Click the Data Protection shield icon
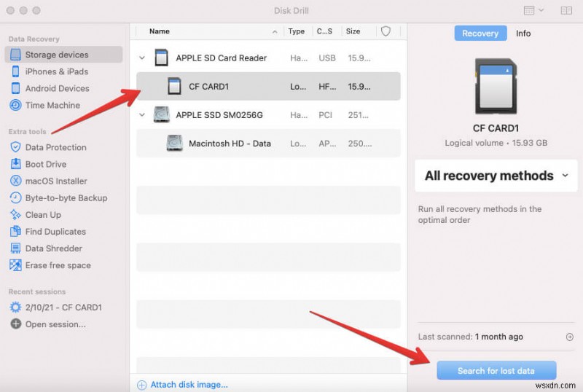This screenshot has height=392, width=583. click(15, 147)
